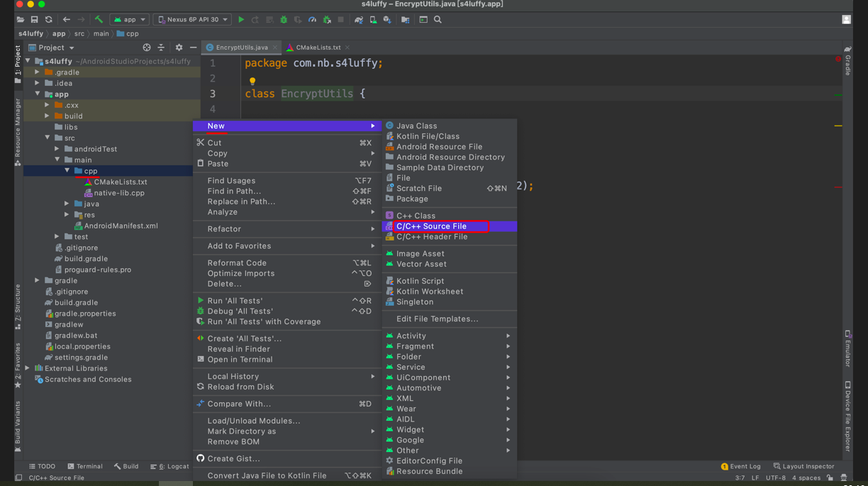This screenshot has height=486, width=868.
Task: Click the UTF-8 encoding in status bar
Action: (x=776, y=478)
